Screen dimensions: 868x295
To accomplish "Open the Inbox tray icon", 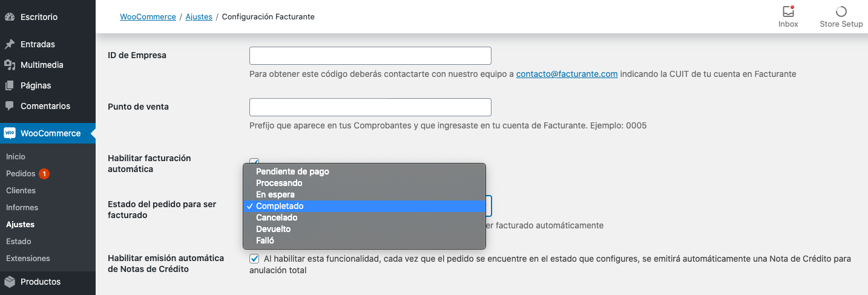I will pos(788,12).
